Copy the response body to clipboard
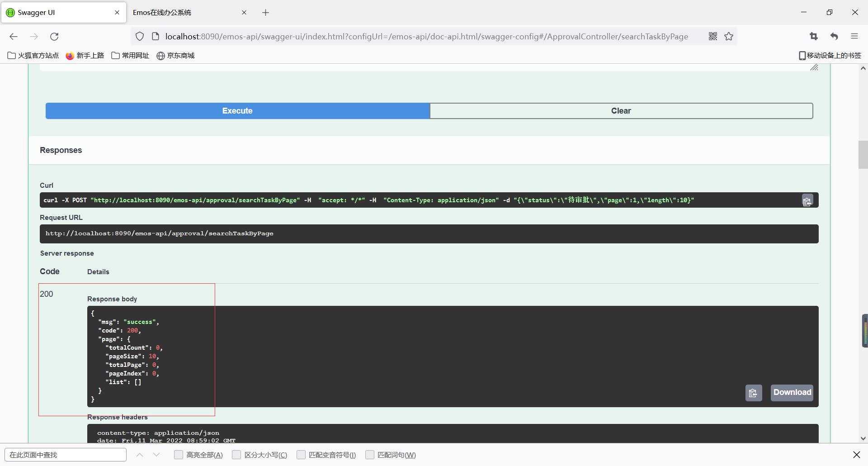Screen dimensions: 868x466 click(753, 393)
